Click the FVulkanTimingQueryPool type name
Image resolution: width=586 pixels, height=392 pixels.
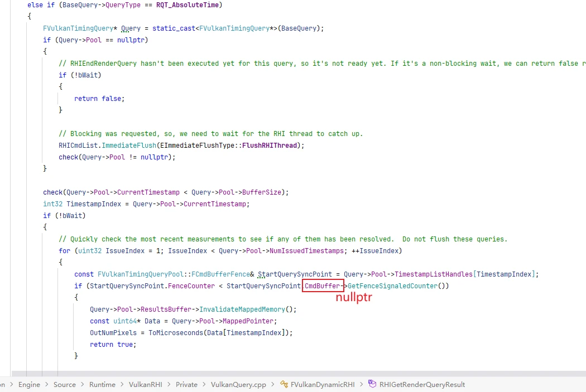[141, 274]
